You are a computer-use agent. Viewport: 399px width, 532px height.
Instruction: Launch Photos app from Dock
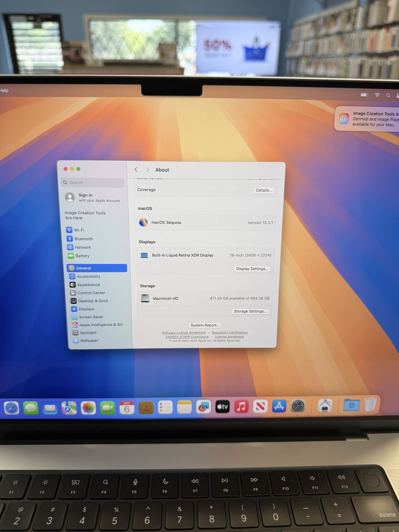[88, 408]
